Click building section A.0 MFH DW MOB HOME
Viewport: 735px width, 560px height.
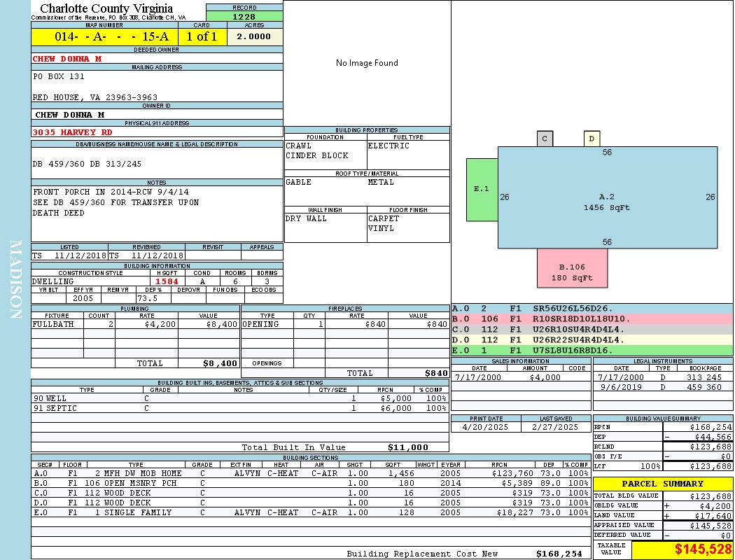pyautogui.click(x=311, y=473)
